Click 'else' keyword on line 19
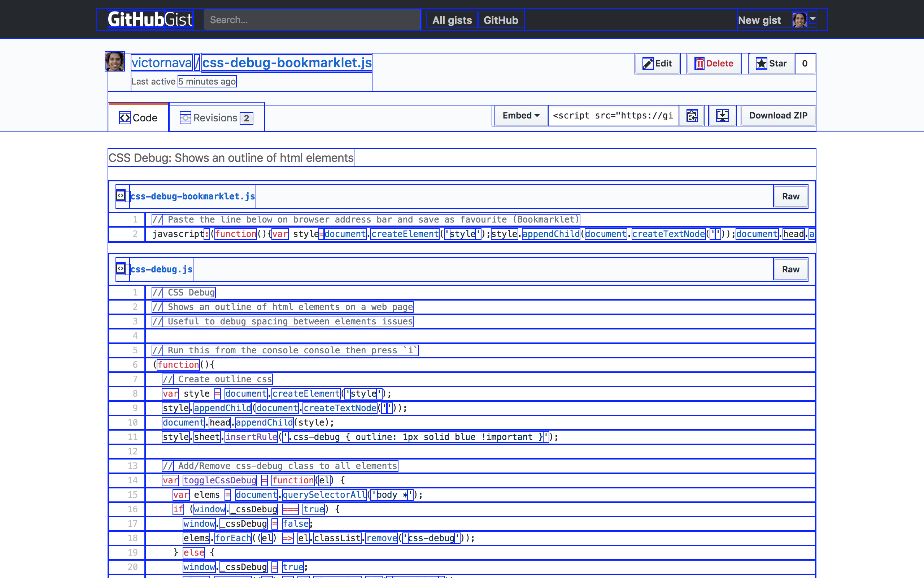Screen dimensions: 924x578 [193, 552]
